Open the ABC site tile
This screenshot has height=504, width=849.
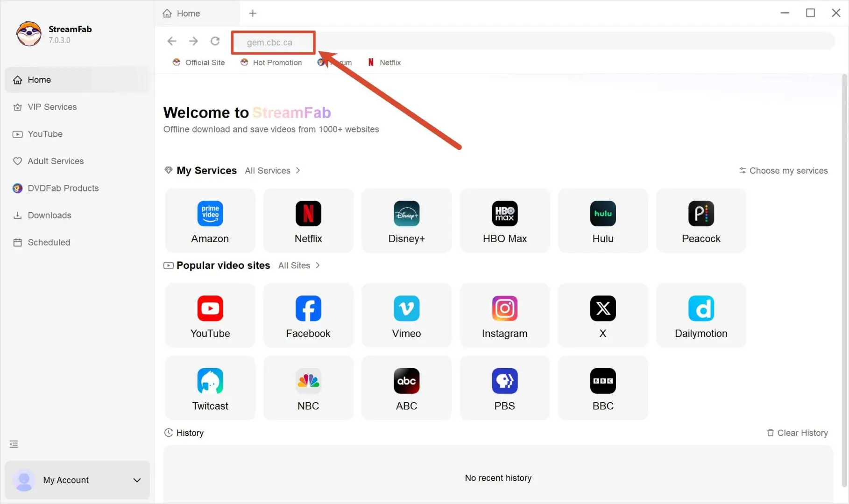click(x=406, y=388)
